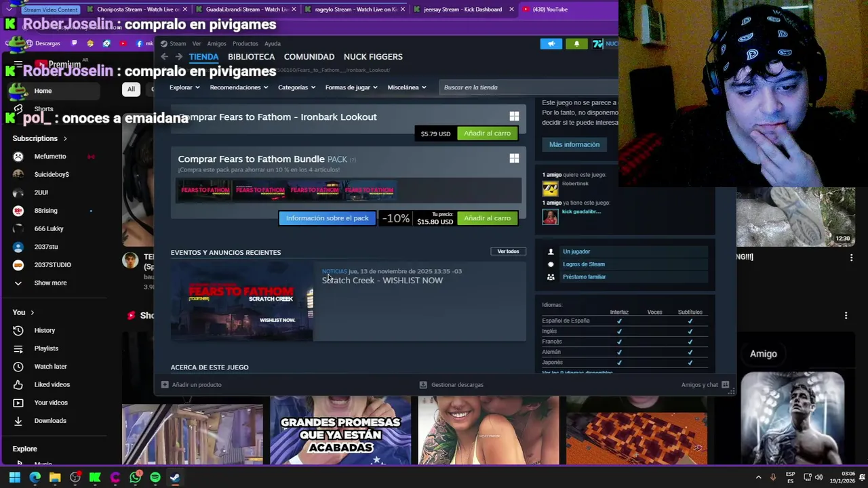Add Fears to Fathom Bundle to cart
This screenshot has height=488, width=868.
(x=488, y=218)
